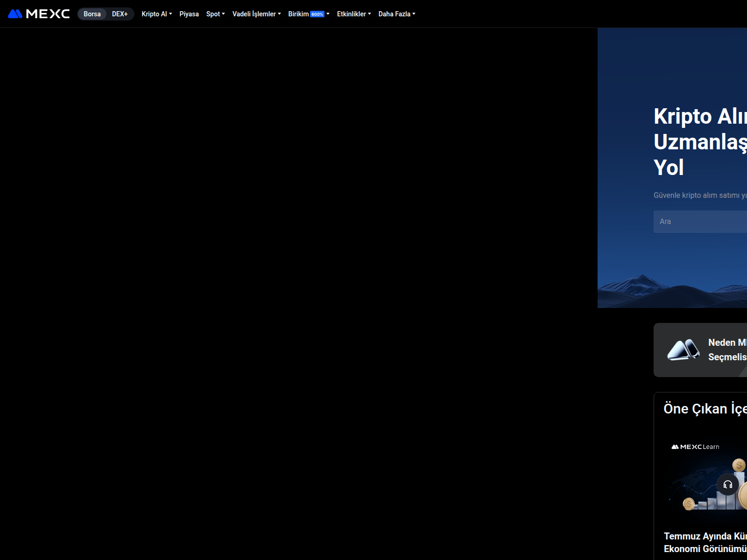Open the Daha Fazla dropdown
The height and width of the screenshot is (560, 747).
[x=397, y=14]
